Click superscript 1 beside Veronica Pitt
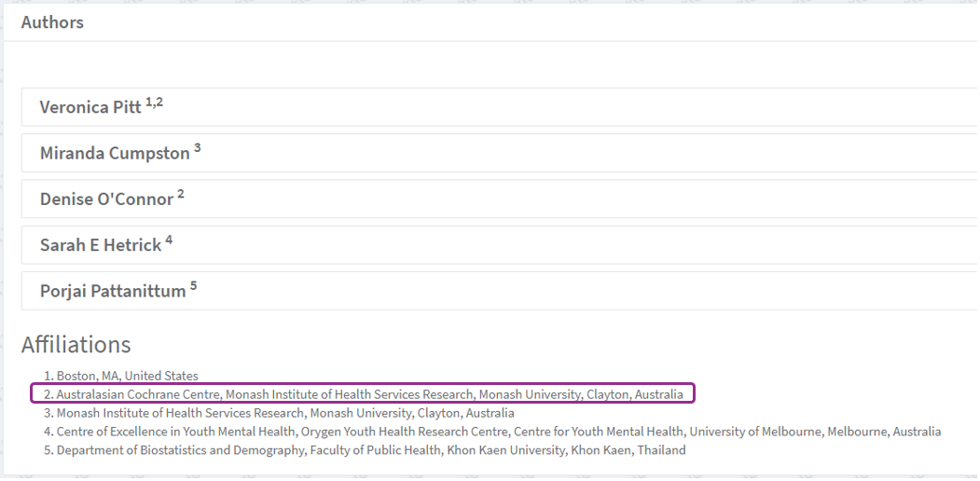This screenshot has width=980, height=481. coord(149,103)
